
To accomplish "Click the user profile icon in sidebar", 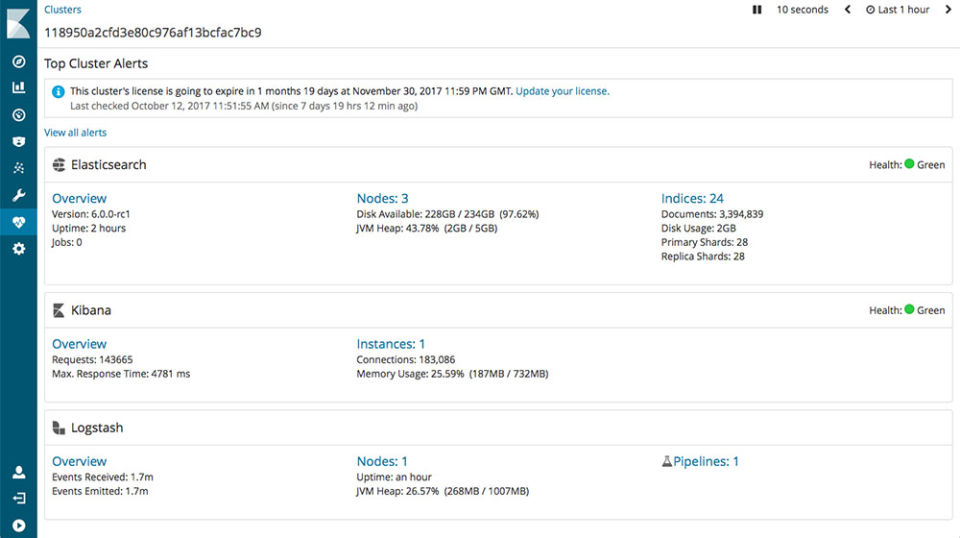I will 18,472.
